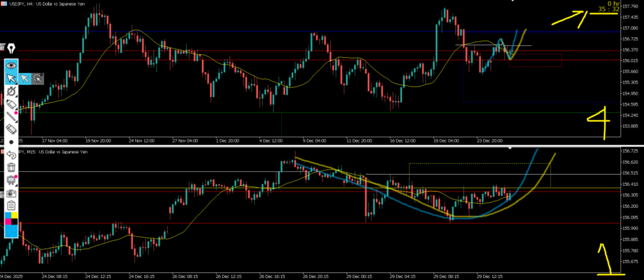Viewport: 644px width, 280px height.
Task: Select the arrow pointer tool in toolbar
Action: (x=11, y=78)
